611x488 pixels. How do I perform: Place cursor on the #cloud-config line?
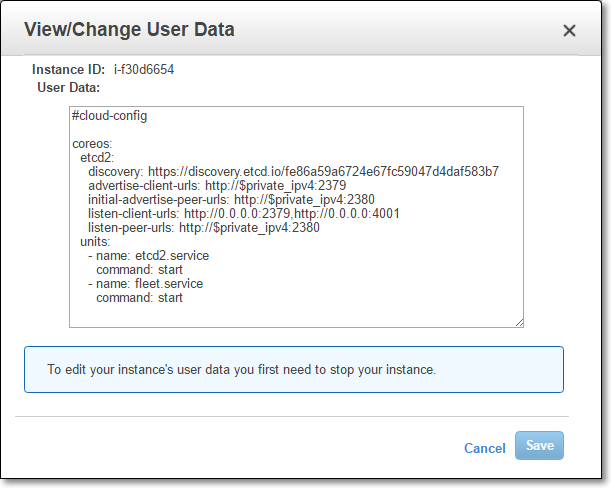coord(109,116)
